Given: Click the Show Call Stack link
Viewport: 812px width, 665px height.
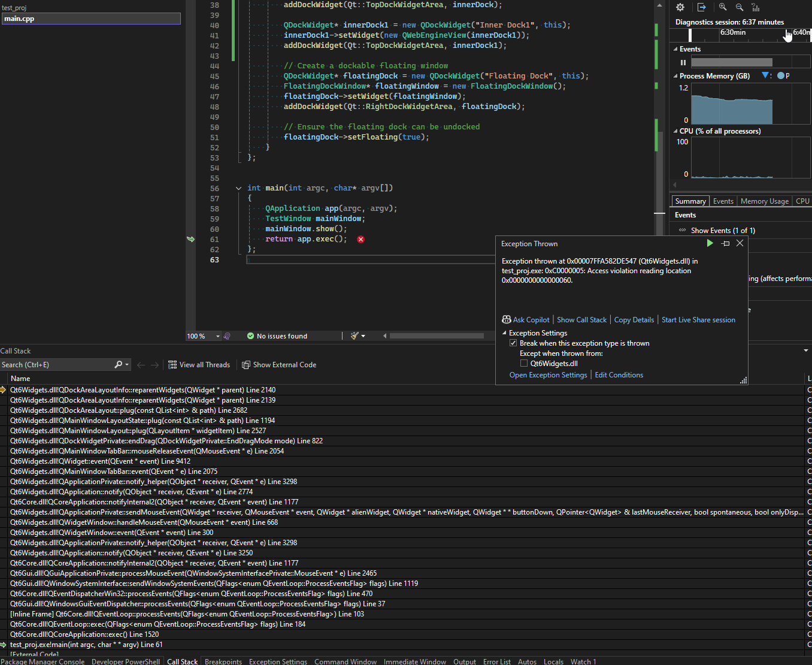Looking at the screenshot, I should 581,320.
